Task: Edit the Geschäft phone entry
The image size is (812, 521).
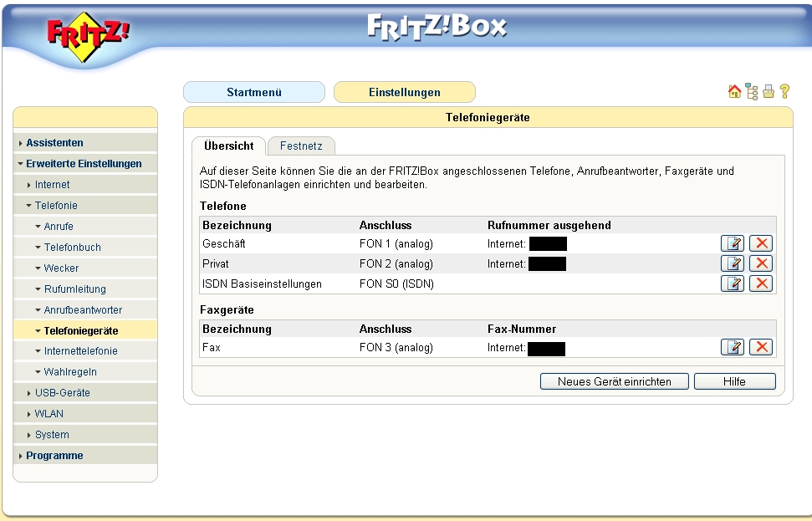Action: [x=733, y=243]
